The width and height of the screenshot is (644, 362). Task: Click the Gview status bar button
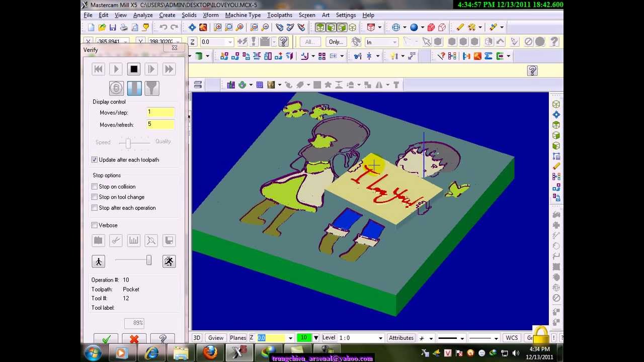(216, 338)
